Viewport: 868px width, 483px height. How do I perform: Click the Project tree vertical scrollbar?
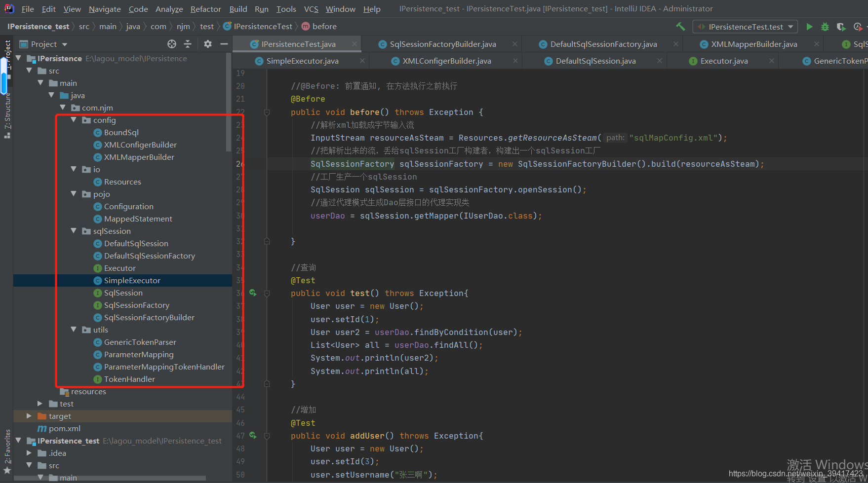[x=228, y=102]
